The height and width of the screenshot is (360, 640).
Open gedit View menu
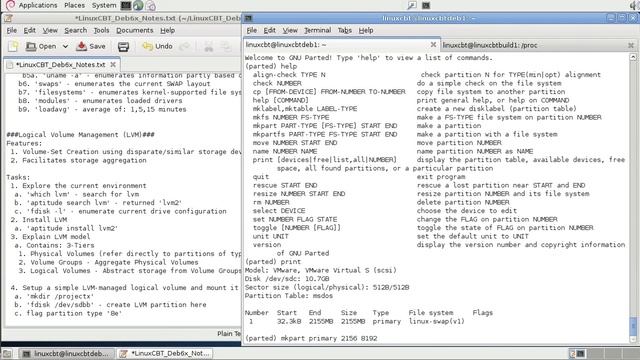click(50, 30)
